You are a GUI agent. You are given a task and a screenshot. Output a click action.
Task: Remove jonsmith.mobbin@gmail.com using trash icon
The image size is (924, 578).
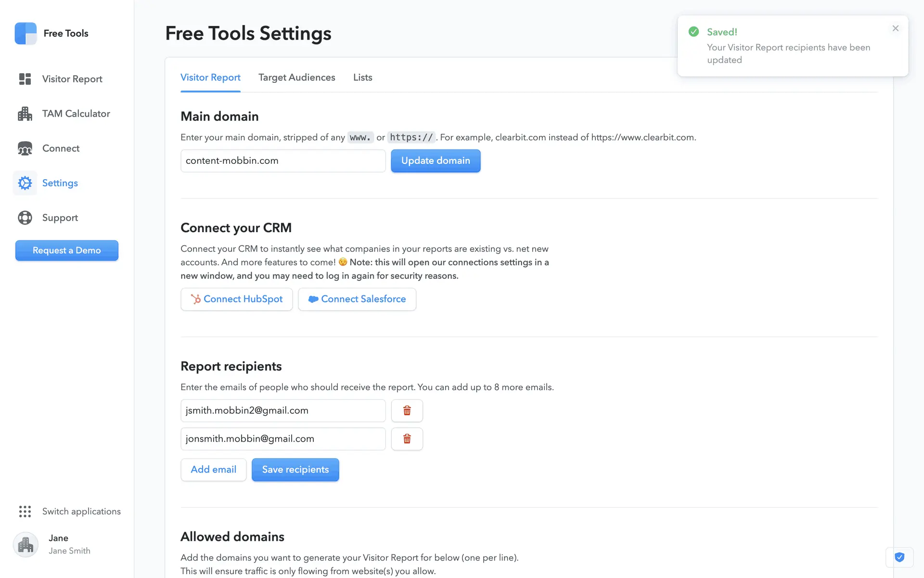click(407, 439)
